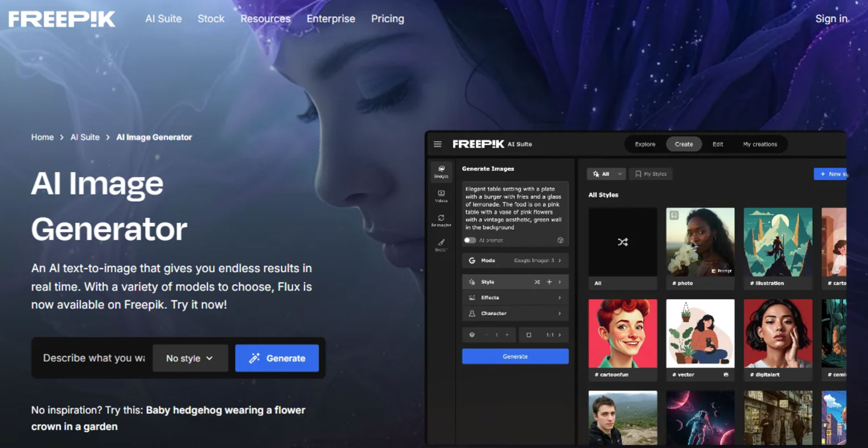The width and height of the screenshot is (868, 448).
Task: Click the shuffle icon in Style row
Action: [537, 282]
